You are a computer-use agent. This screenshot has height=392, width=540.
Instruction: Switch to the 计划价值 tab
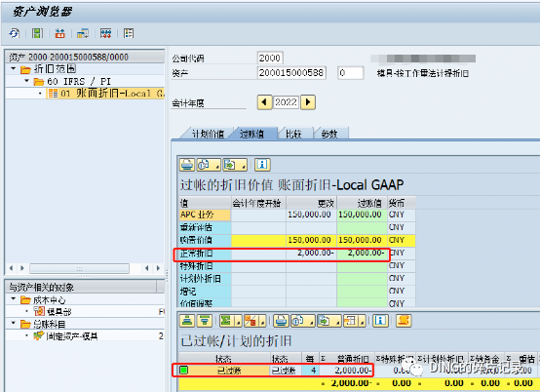click(208, 134)
